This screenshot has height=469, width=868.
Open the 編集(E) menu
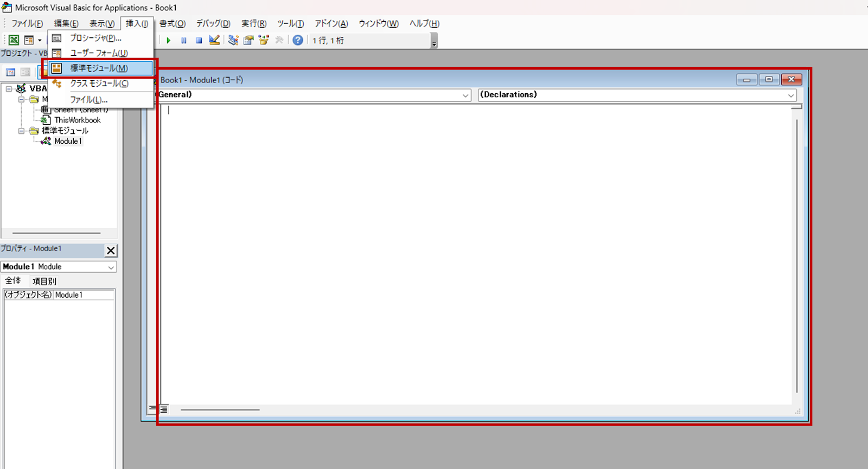[66, 23]
